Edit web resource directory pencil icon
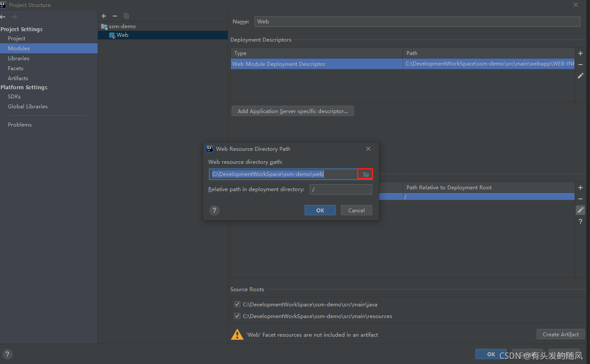590x364 pixels. pos(580,210)
